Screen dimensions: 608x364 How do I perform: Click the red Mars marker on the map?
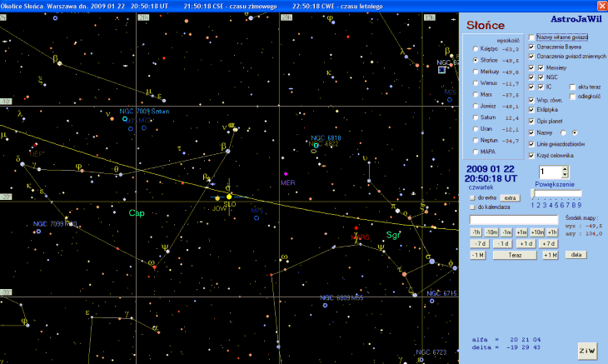[x=356, y=228]
